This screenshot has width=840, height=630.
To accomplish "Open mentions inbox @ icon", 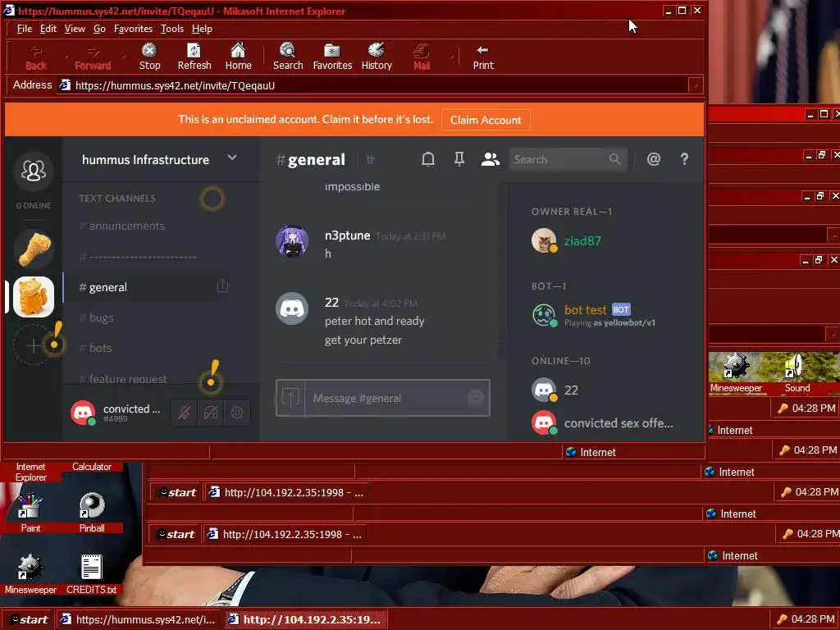I will 653,159.
